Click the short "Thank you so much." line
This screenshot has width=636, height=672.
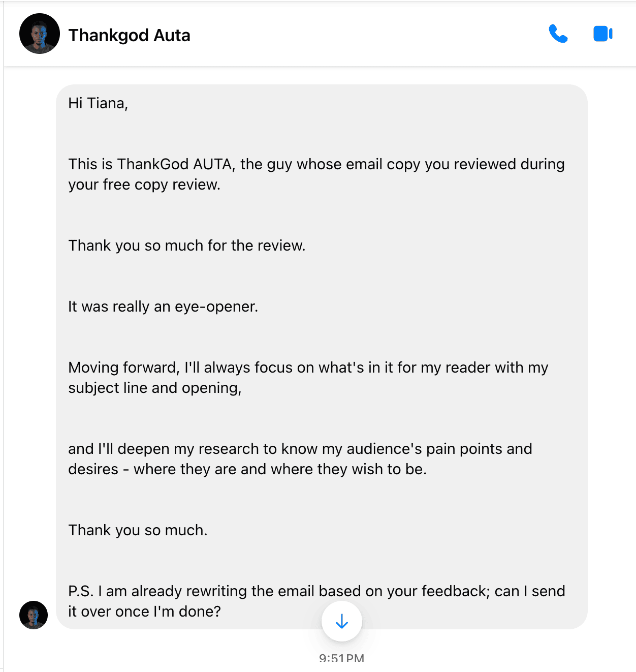point(138,530)
